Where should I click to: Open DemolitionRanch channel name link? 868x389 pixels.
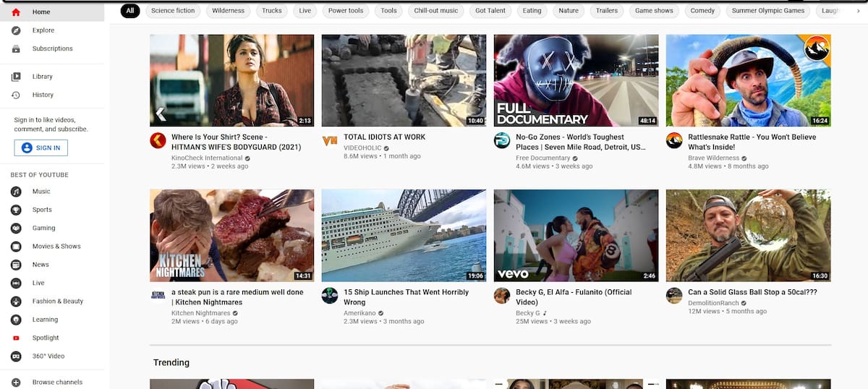[x=715, y=302]
